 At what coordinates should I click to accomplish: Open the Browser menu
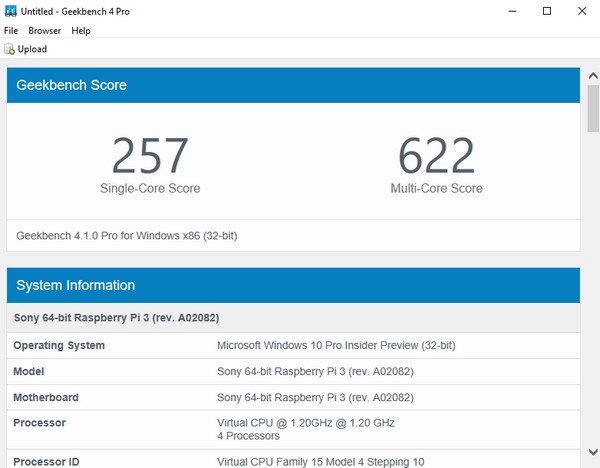(44, 31)
